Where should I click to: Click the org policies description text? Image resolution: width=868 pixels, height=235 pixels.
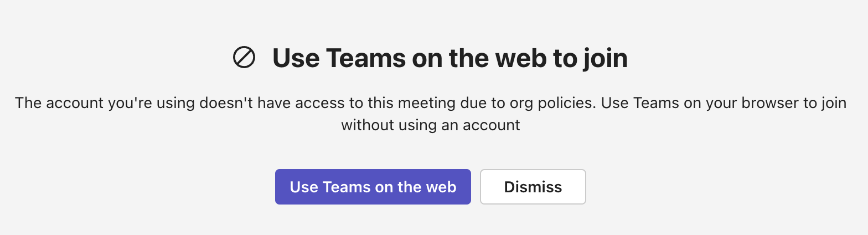point(430,104)
